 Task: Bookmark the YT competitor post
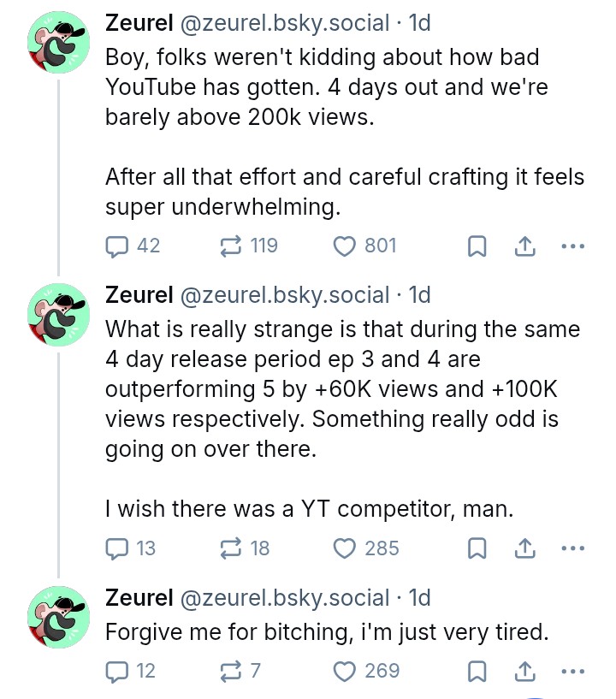tap(477, 549)
